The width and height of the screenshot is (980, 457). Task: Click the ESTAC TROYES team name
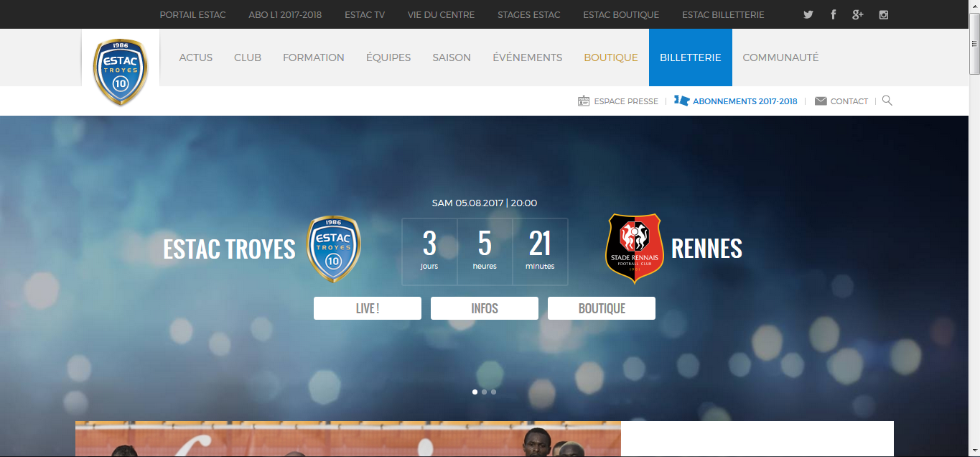click(x=229, y=249)
